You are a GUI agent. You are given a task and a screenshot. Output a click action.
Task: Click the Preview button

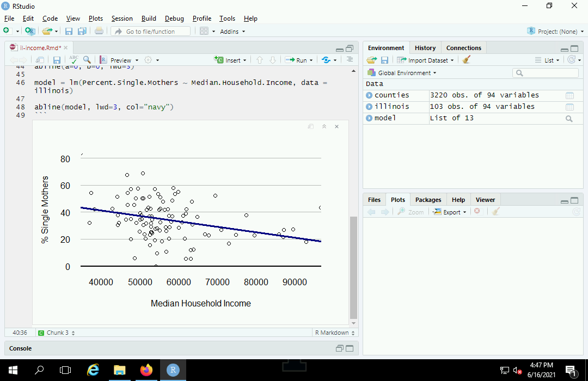tap(120, 60)
